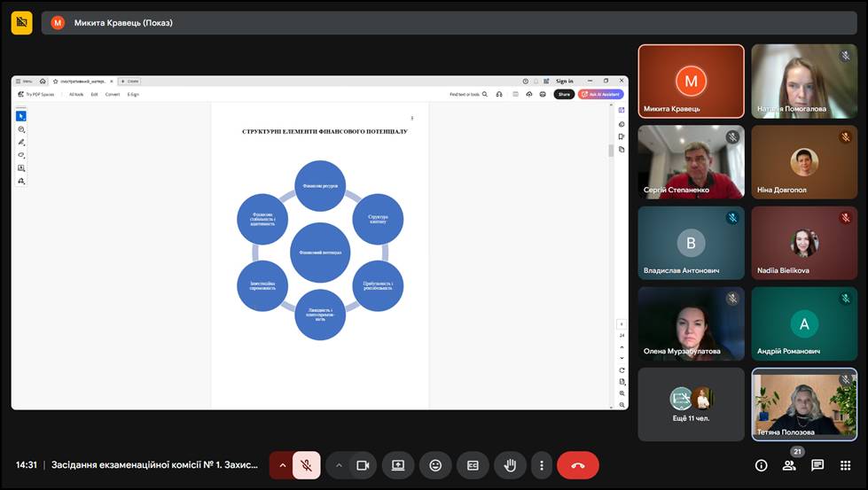Viewport: 868px width, 490px height.
Task: Leave the call with red hang-up button
Action: (x=578, y=465)
